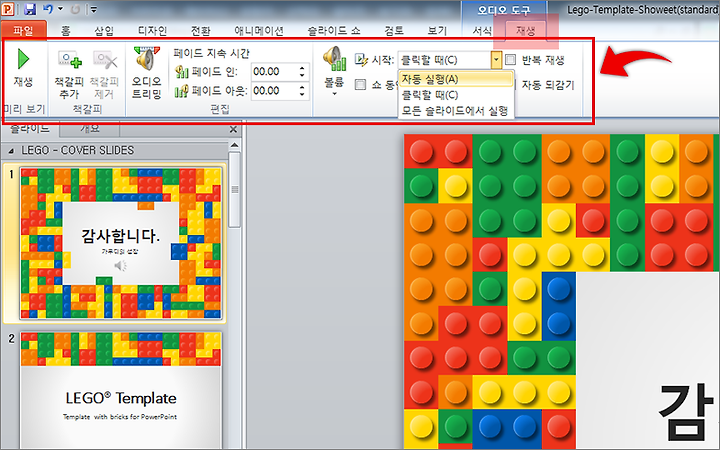720x450 pixels.
Task: Click the 자동 되감기 label
Action: pos(548,85)
